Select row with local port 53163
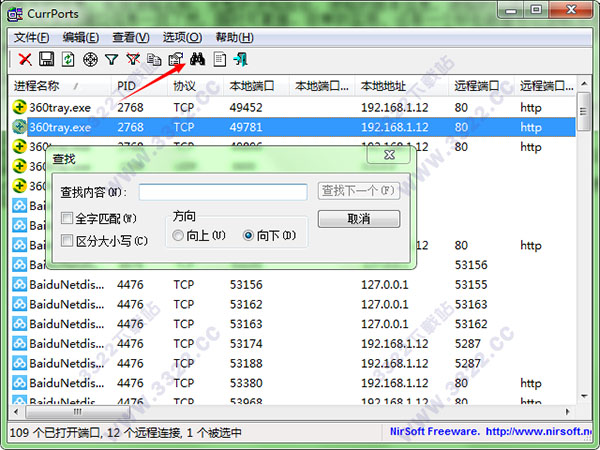Screen dimensions: 600x450 [x=293, y=324]
